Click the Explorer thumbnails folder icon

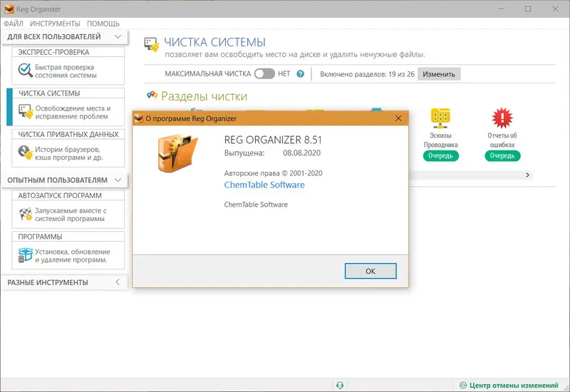point(440,118)
